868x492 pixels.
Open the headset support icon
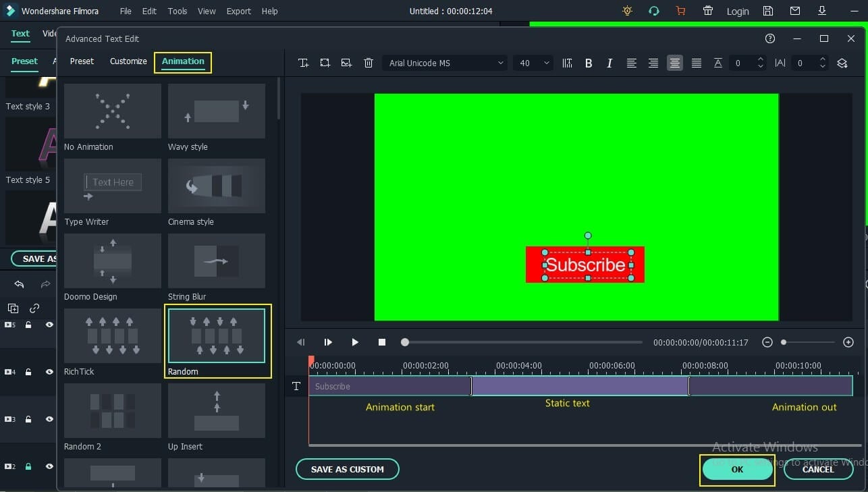(653, 11)
